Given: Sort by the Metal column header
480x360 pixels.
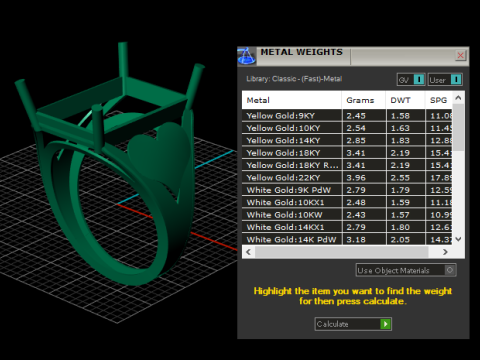Looking at the screenshot, I should pyautogui.click(x=292, y=100).
